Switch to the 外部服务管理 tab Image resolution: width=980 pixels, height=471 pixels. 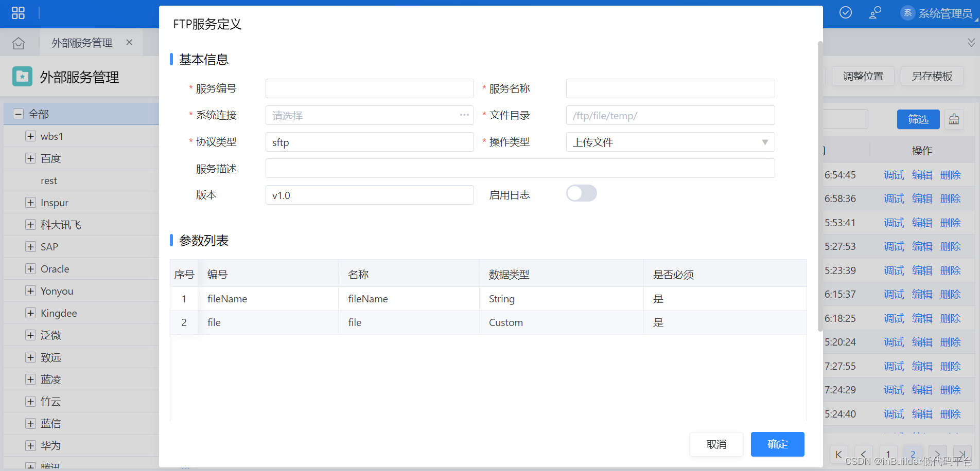pyautogui.click(x=82, y=43)
